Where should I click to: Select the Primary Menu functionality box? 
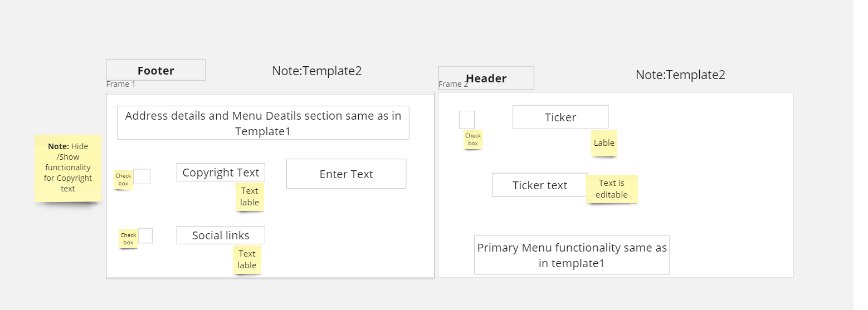coord(572,255)
